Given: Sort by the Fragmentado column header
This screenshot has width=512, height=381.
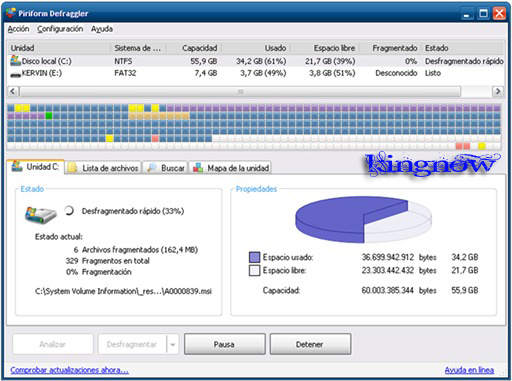Looking at the screenshot, I should (x=390, y=48).
